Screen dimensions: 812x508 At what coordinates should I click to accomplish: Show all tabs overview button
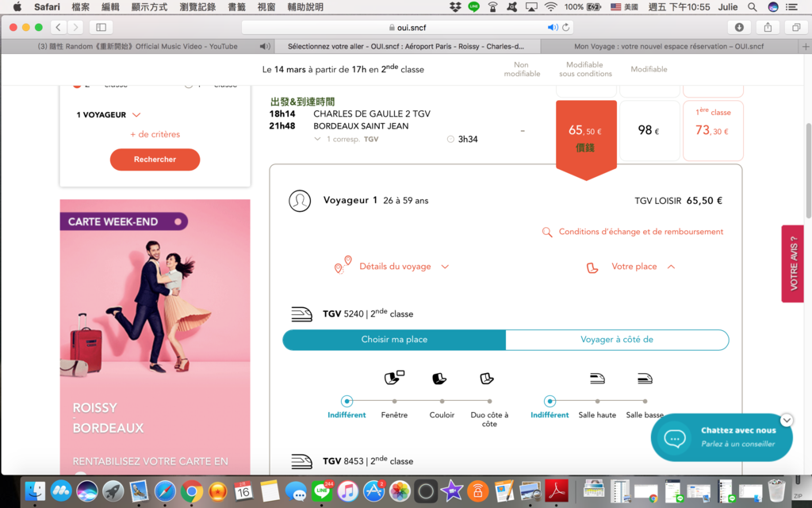point(796,27)
